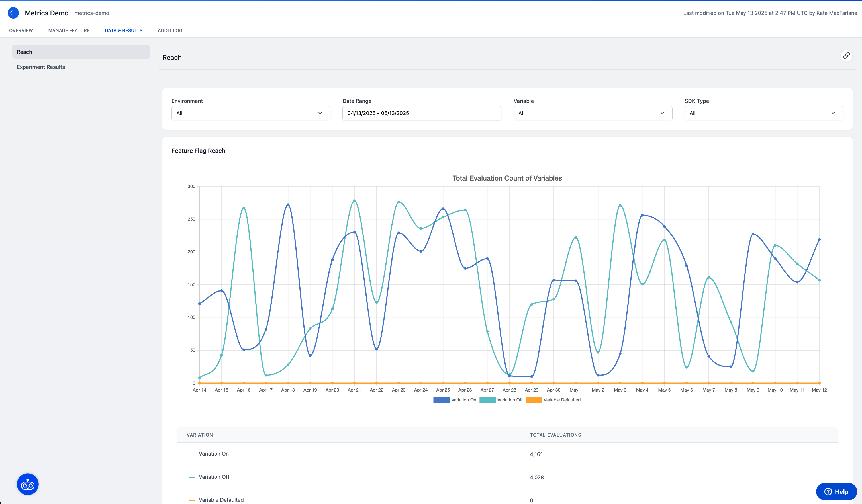Viewport: 862px width, 504px height.
Task: Click the Last modified timestamp link
Action: pyautogui.click(x=770, y=13)
